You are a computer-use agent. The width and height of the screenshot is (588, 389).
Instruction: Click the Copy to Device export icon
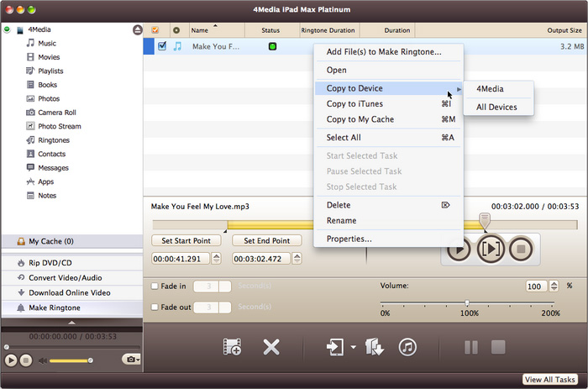(x=335, y=347)
